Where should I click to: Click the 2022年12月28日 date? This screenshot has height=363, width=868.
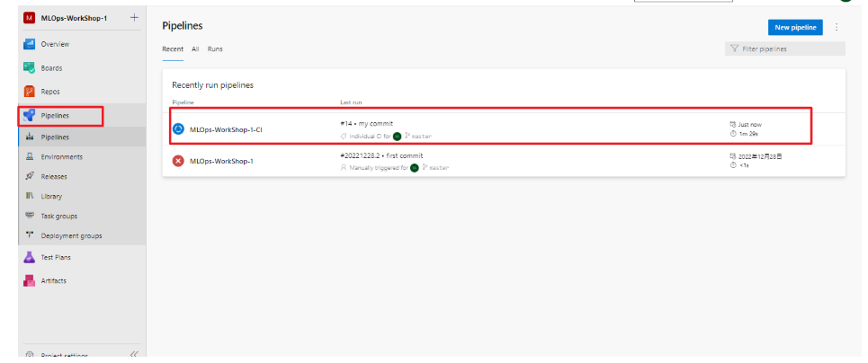tap(760, 156)
